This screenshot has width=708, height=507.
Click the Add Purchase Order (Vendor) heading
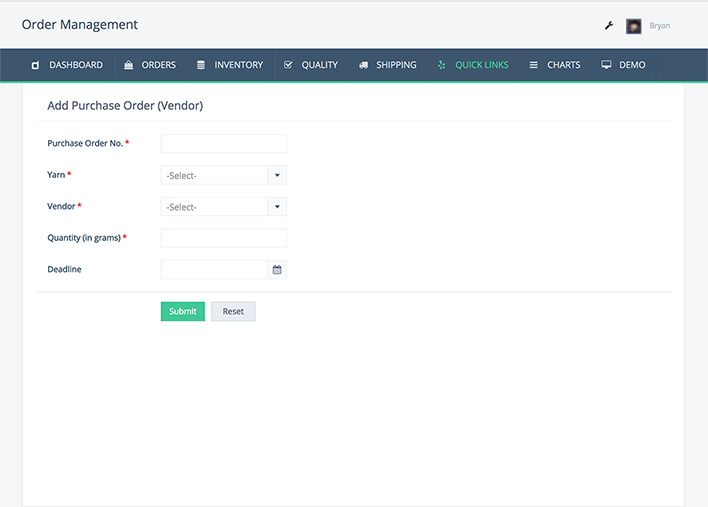(x=125, y=106)
